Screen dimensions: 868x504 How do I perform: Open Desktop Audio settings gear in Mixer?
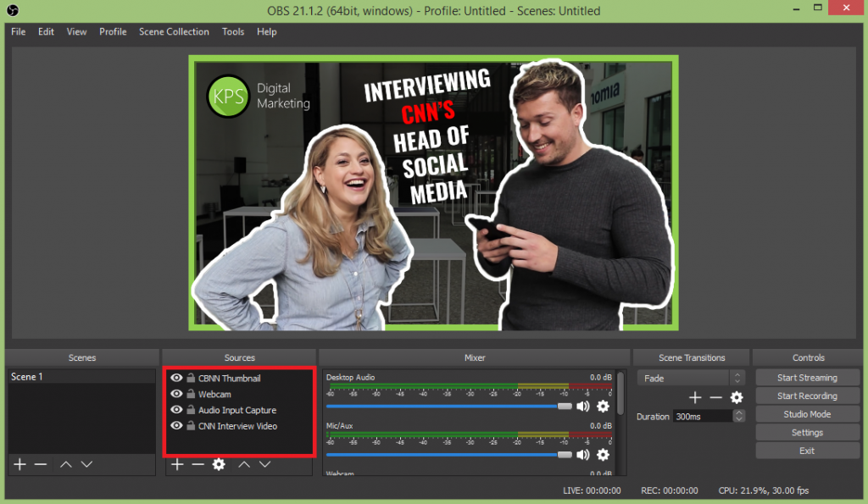(x=603, y=407)
